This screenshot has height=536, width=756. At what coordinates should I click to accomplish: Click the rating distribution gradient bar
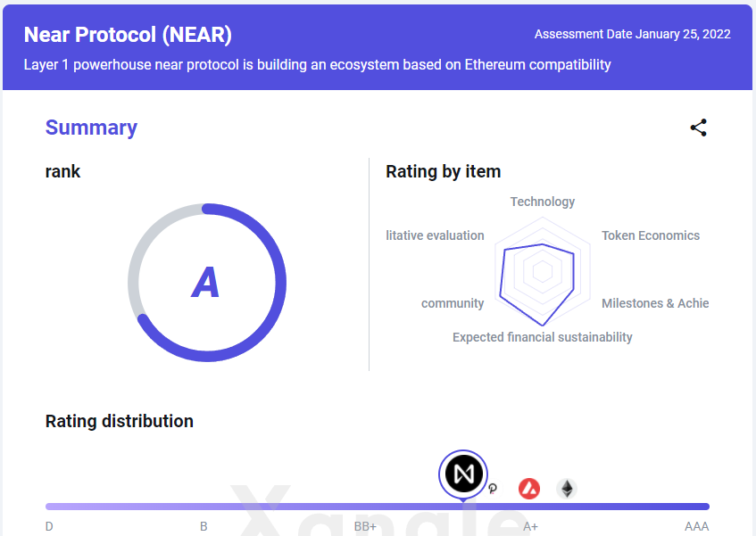click(x=378, y=507)
